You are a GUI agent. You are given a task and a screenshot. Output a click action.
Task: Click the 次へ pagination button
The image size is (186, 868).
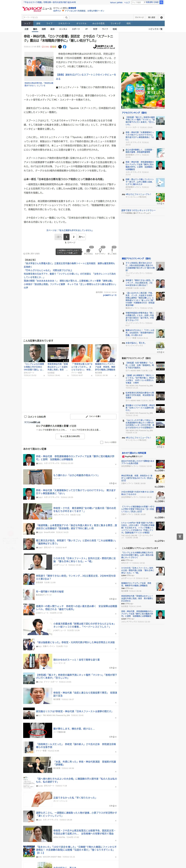coord(82,237)
